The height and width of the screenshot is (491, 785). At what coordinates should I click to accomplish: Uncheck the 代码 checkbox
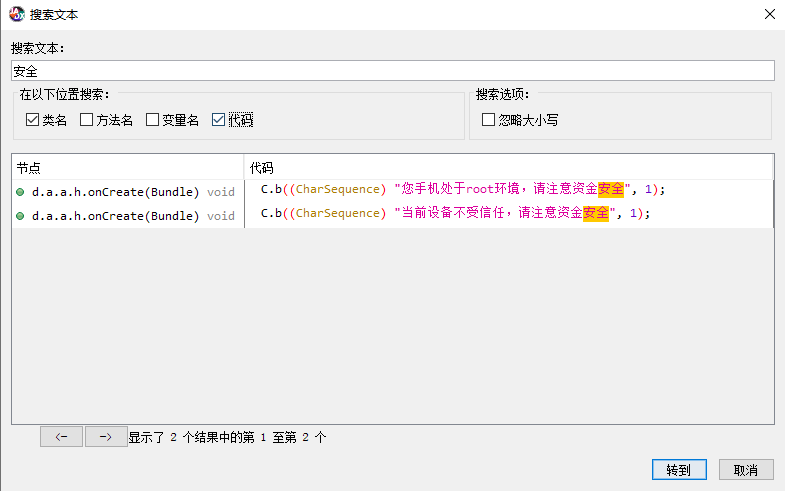[219, 120]
